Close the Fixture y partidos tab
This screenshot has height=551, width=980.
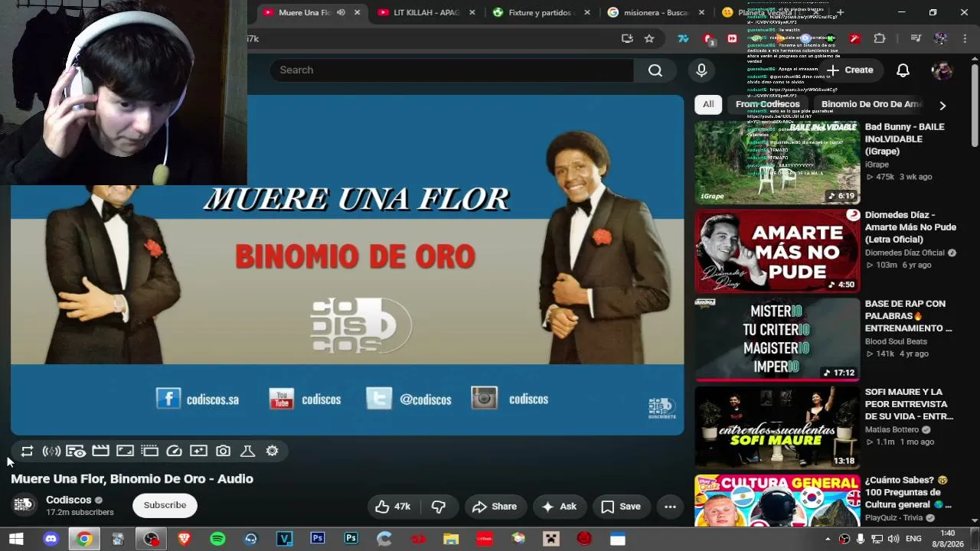click(587, 12)
